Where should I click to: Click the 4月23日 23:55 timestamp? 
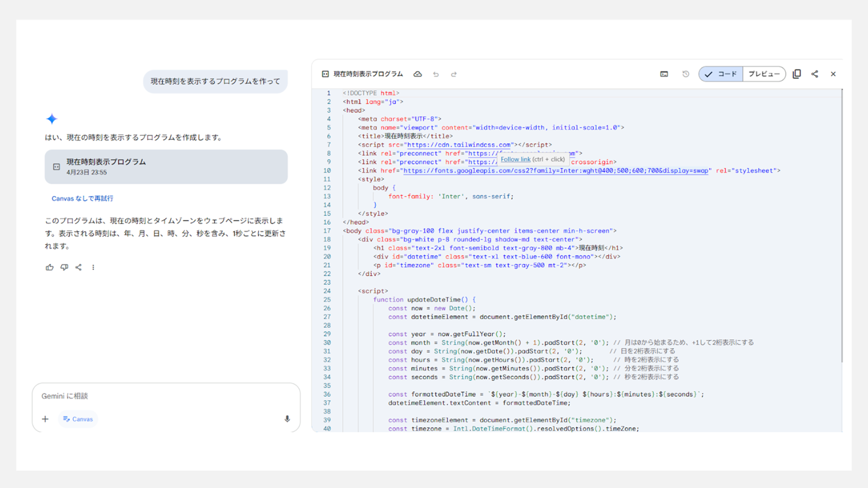[87, 173]
